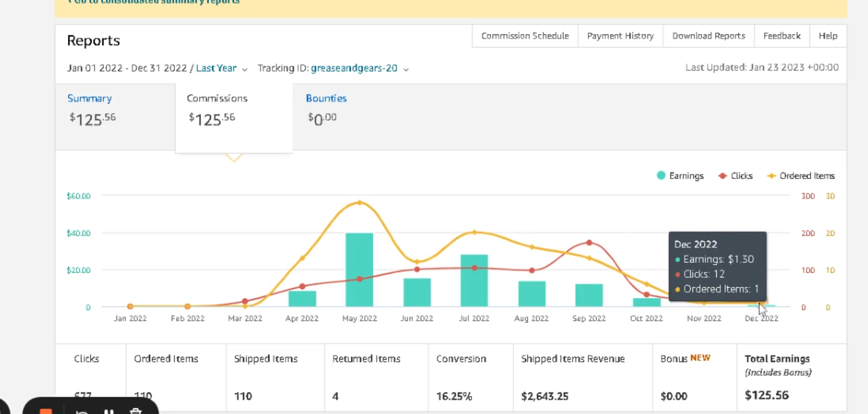This screenshot has width=868, height=414.
Task: Click the Dec 2022 tooltip title
Action: click(696, 244)
